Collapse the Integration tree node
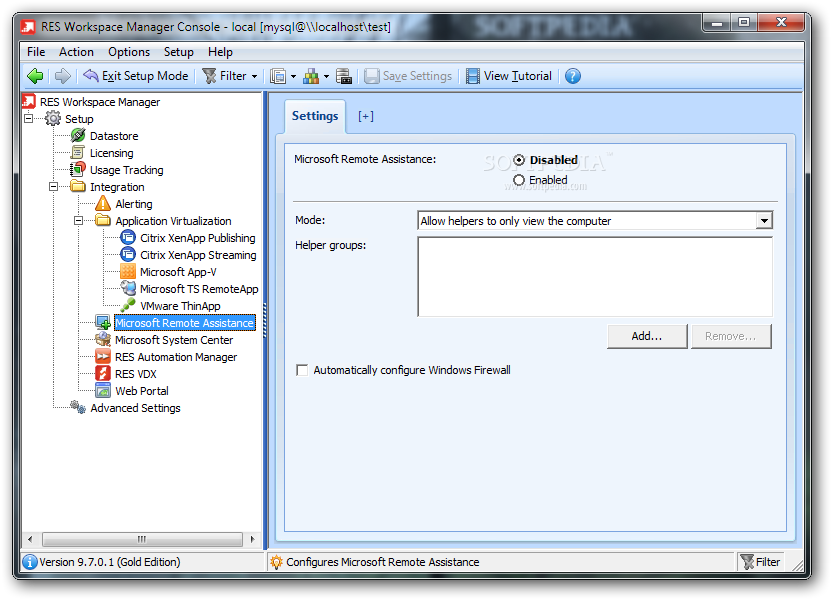The image size is (832, 600). point(53,187)
